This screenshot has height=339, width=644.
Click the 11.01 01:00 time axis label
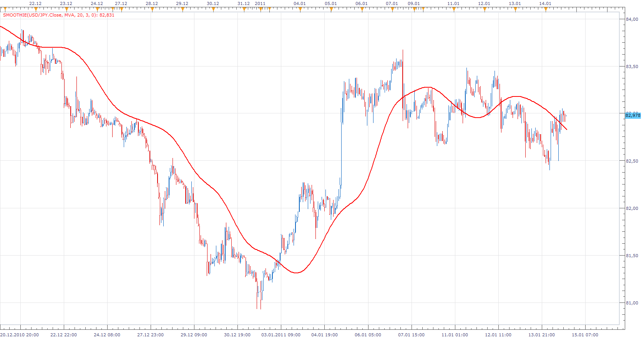click(x=455, y=335)
